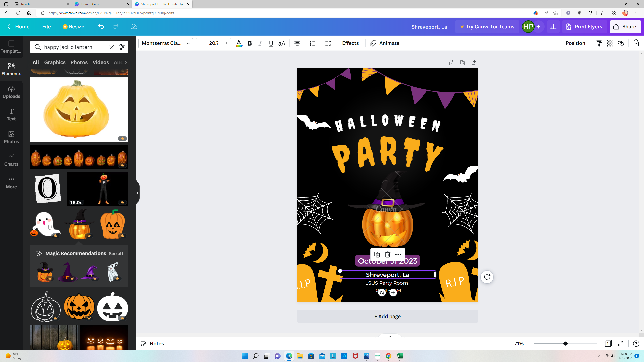Open the Montserrat font family dropdown
The image size is (644, 362).
[165, 43]
